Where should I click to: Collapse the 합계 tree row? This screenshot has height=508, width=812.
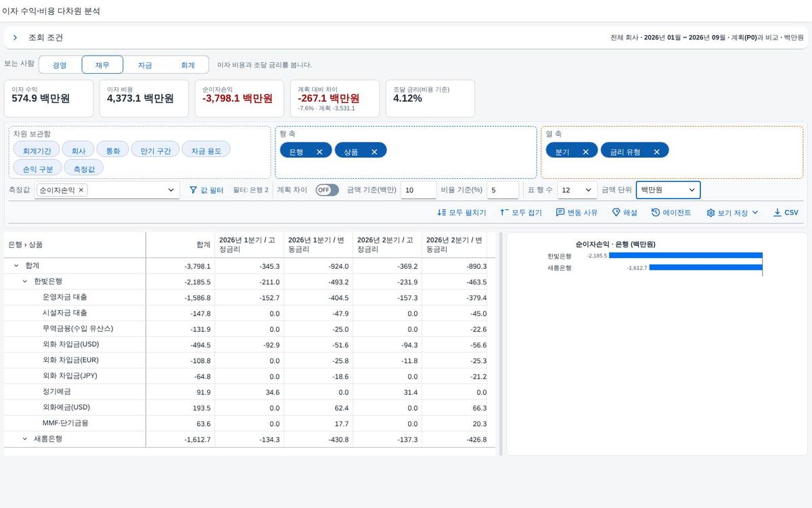pyautogui.click(x=16, y=266)
